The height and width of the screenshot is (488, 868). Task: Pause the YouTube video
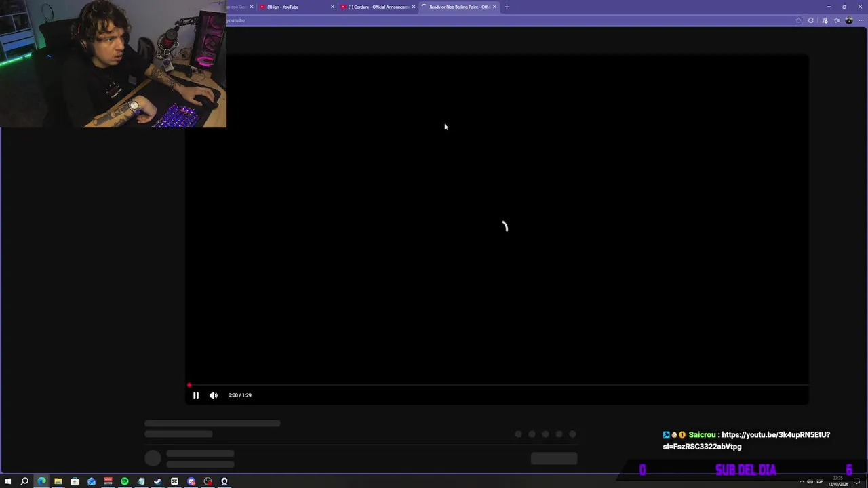196,395
